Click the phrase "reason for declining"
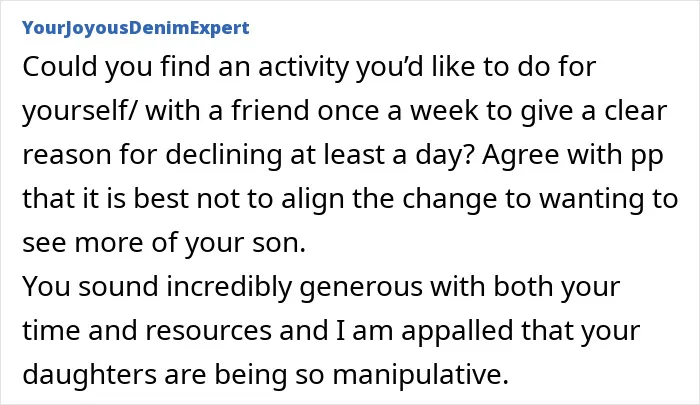 [x=152, y=155]
